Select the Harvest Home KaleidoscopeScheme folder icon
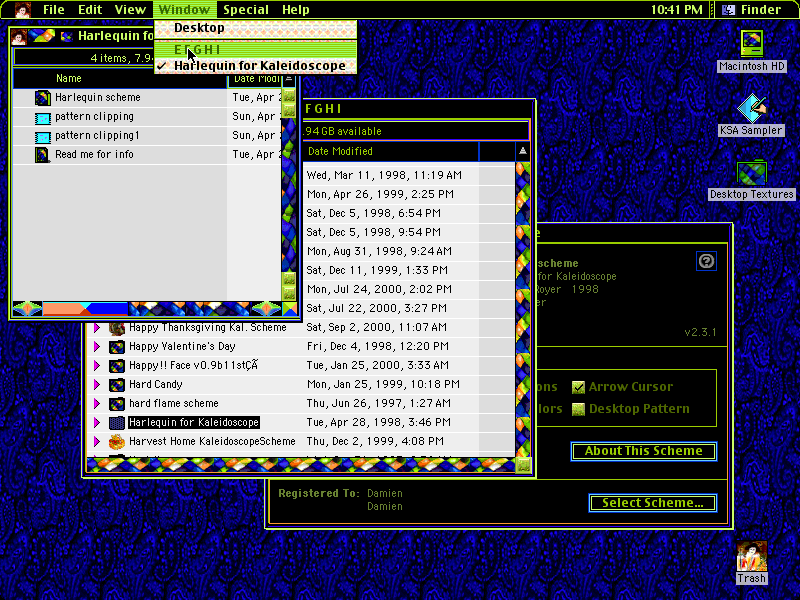 117,442
